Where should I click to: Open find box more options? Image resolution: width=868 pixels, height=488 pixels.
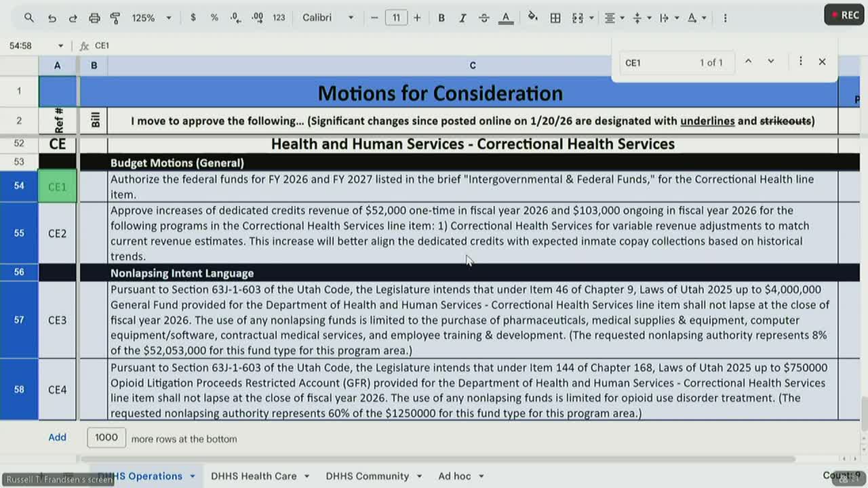pyautogui.click(x=800, y=62)
